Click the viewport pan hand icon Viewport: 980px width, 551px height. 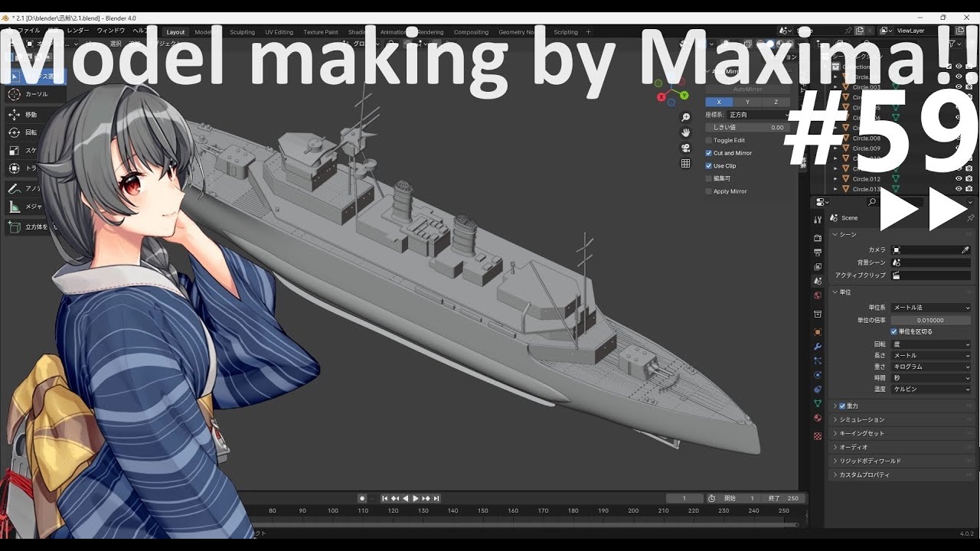686,132
